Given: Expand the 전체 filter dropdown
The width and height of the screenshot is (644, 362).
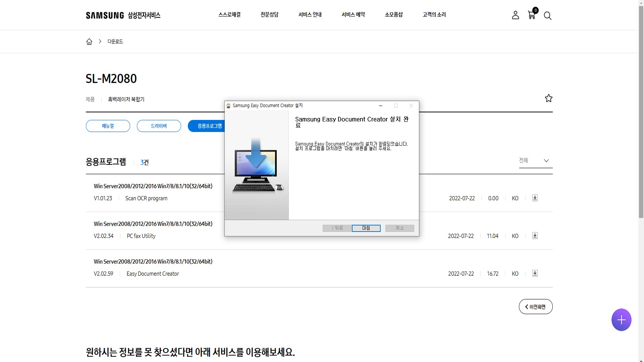Looking at the screenshot, I should 536,161.
